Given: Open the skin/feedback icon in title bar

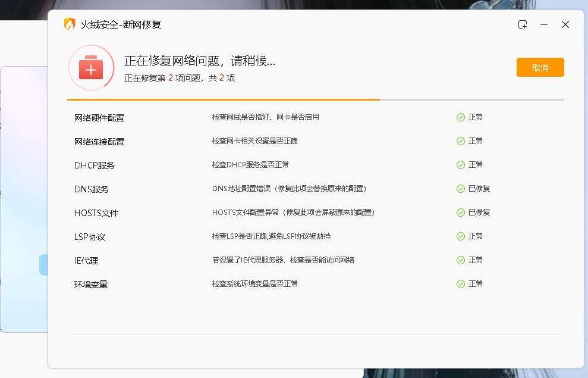Looking at the screenshot, I should (x=523, y=25).
